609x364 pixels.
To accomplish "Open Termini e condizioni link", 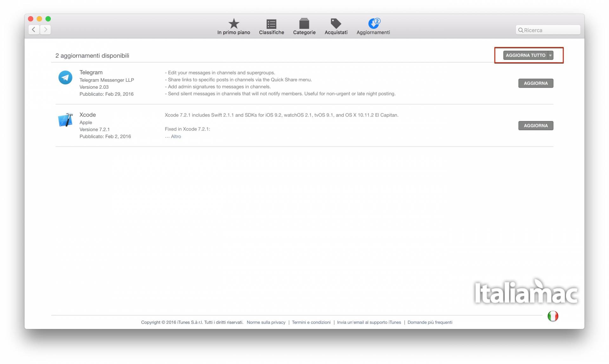I will point(311,322).
